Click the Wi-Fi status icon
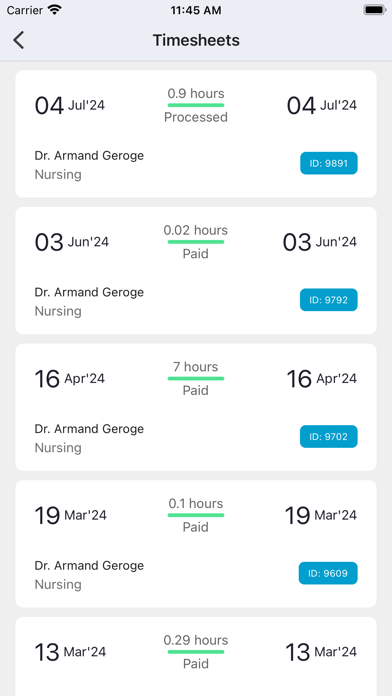 click(55, 10)
